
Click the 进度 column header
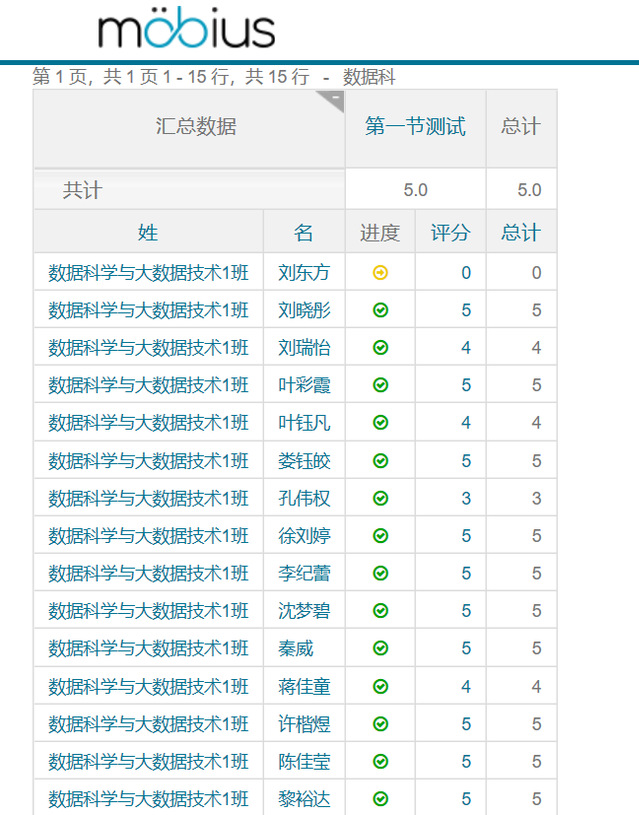coord(380,233)
